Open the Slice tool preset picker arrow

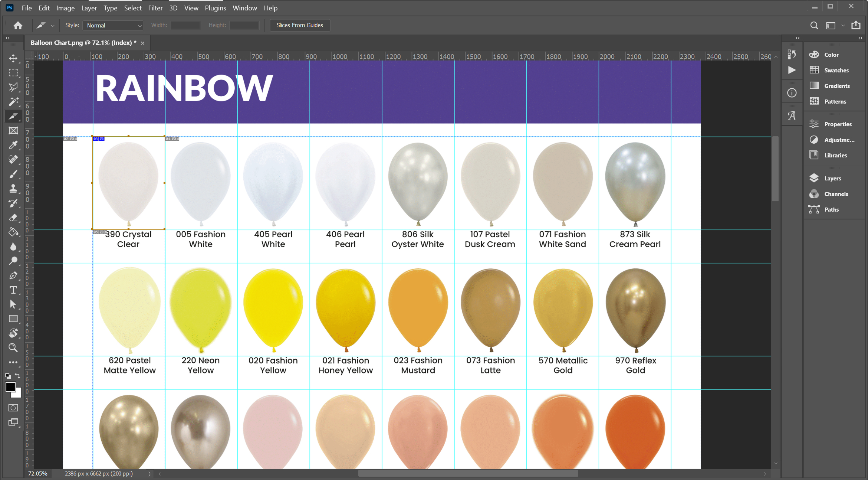pyautogui.click(x=53, y=26)
